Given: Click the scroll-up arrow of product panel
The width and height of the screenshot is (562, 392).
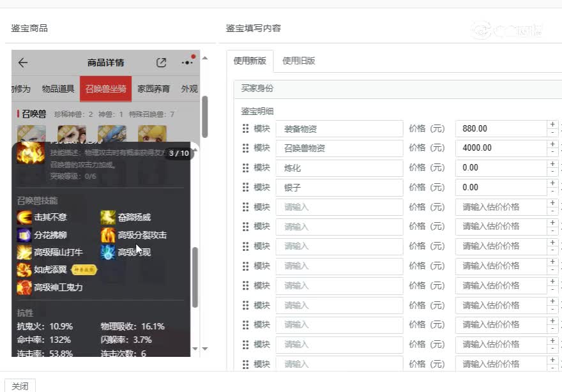Looking at the screenshot, I should click(x=204, y=58).
